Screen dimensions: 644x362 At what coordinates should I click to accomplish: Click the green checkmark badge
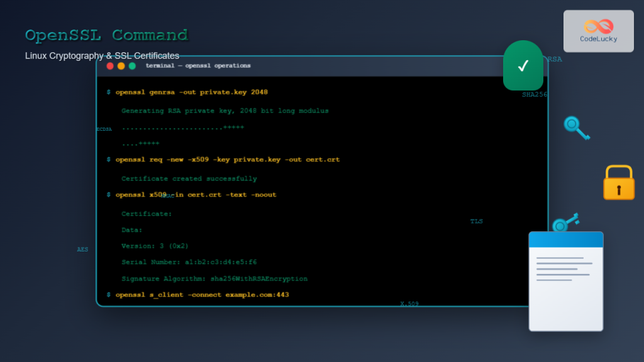pyautogui.click(x=523, y=65)
